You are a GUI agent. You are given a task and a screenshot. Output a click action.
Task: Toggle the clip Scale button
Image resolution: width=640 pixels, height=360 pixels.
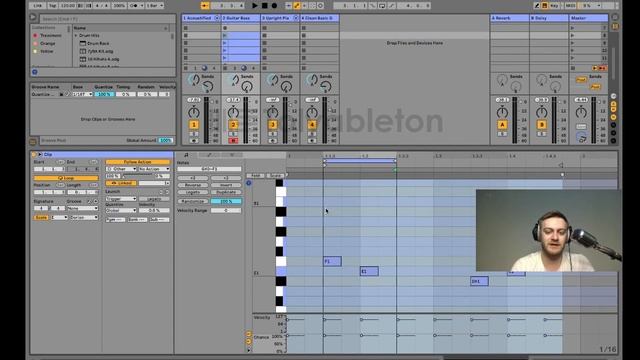click(x=41, y=218)
